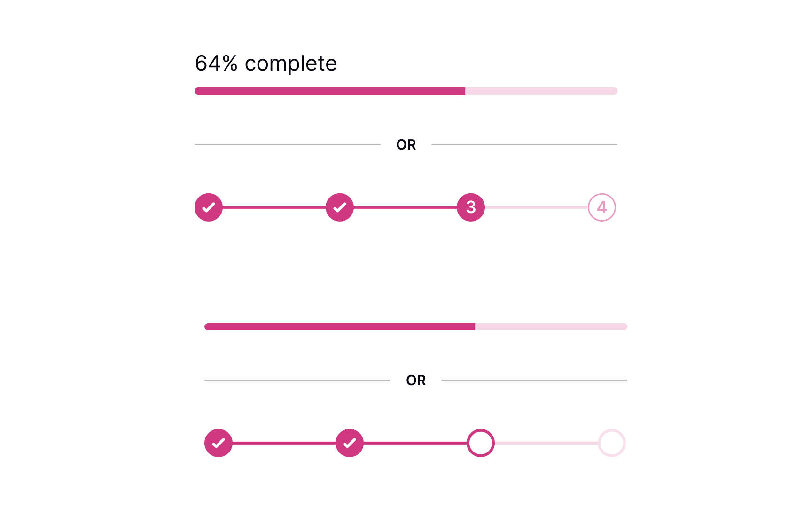The height and width of the screenshot is (508, 812).
Task: Mark step 4 as the active step
Action: pyautogui.click(x=601, y=207)
